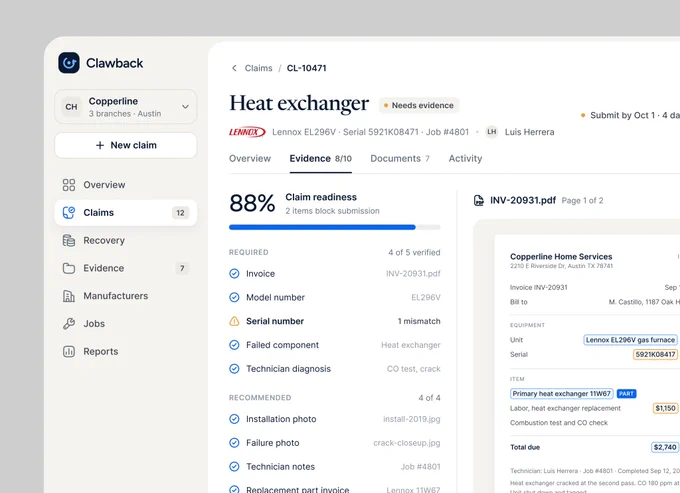This screenshot has width=680, height=493.
Task: Go back using the breadcrumb arrow
Action: coord(234,68)
